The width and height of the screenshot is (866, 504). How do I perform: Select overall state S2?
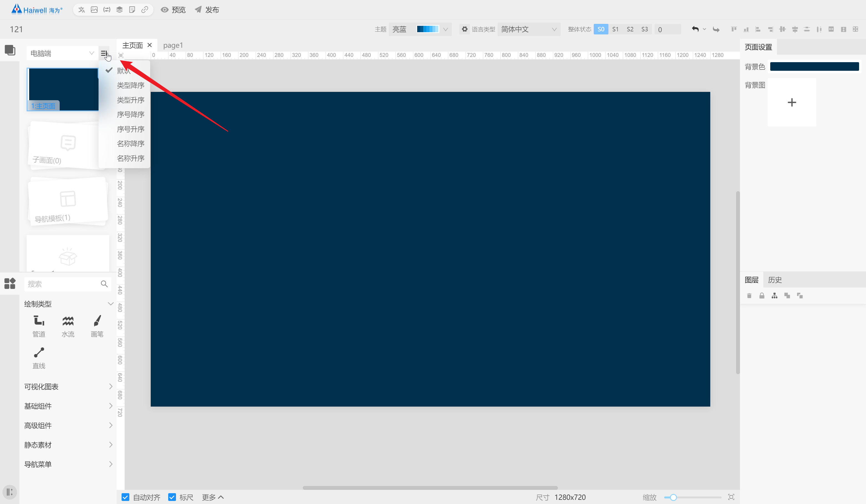click(630, 29)
